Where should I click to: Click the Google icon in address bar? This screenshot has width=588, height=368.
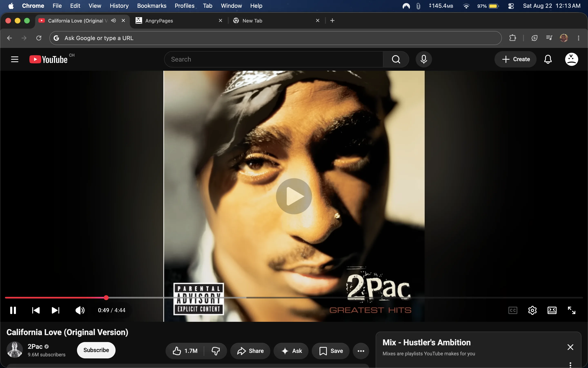pyautogui.click(x=56, y=38)
